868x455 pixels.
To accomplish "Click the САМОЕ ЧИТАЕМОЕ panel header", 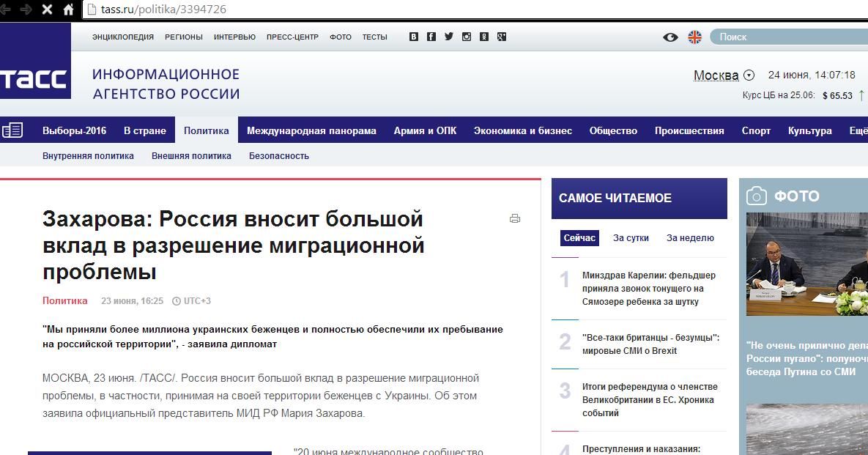I will (639, 198).
